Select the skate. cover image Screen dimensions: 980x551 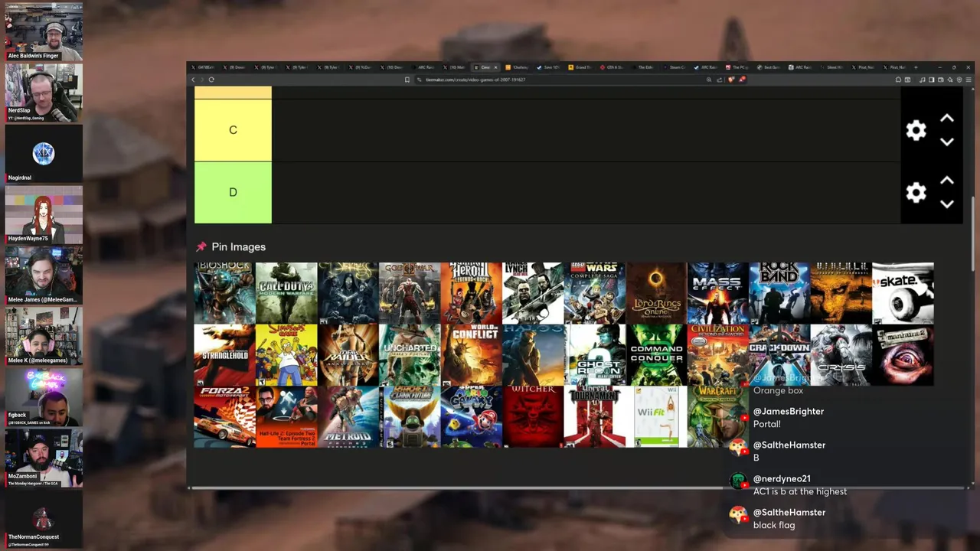click(x=903, y=293)
